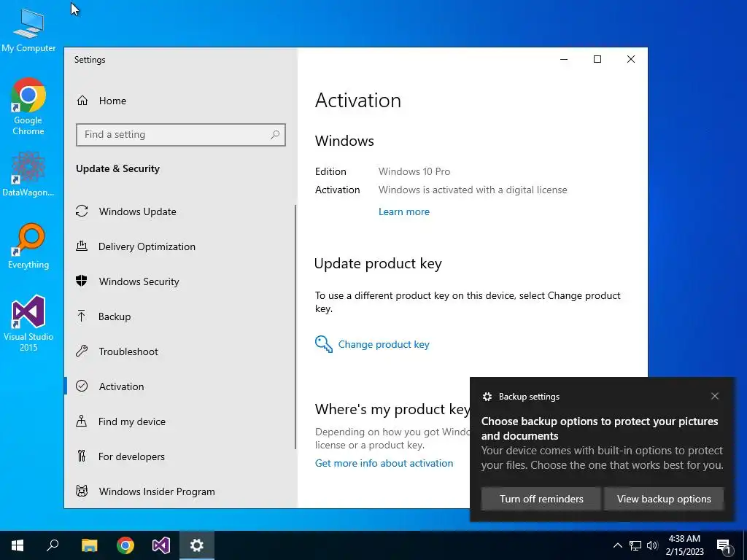
Task: Open the taskbar clock showing 4:38 AM
Action: pos(684,545)
